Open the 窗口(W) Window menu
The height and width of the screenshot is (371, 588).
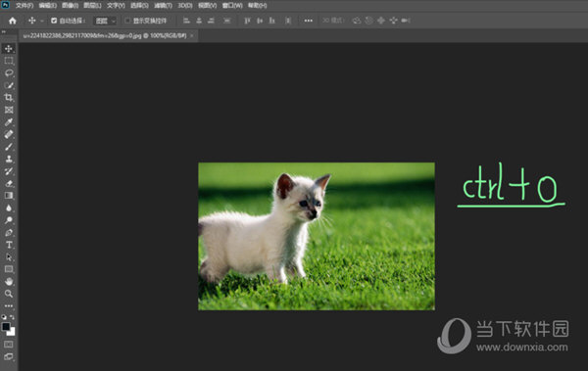pos(232,6)
